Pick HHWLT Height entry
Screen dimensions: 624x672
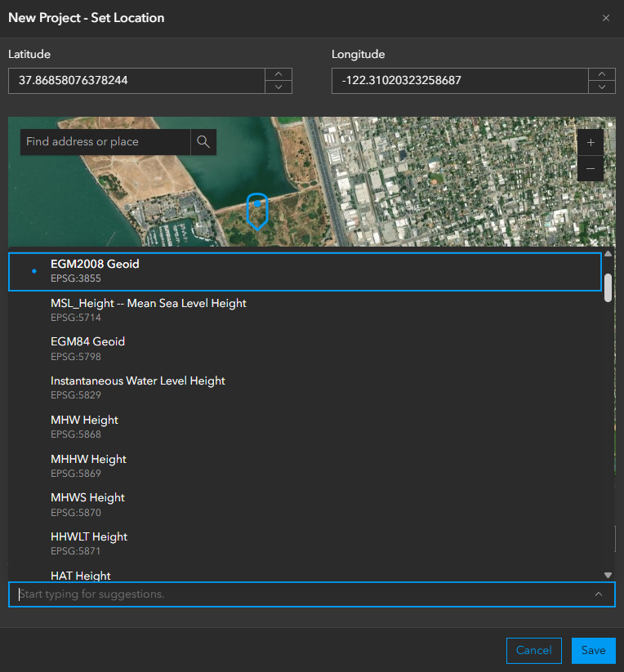(x=305, y=544)
